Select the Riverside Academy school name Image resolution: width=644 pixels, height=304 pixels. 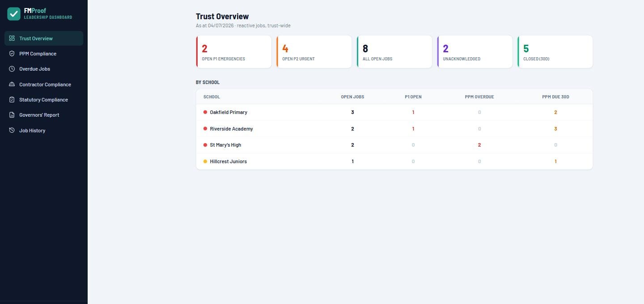[x=231, y=129]
